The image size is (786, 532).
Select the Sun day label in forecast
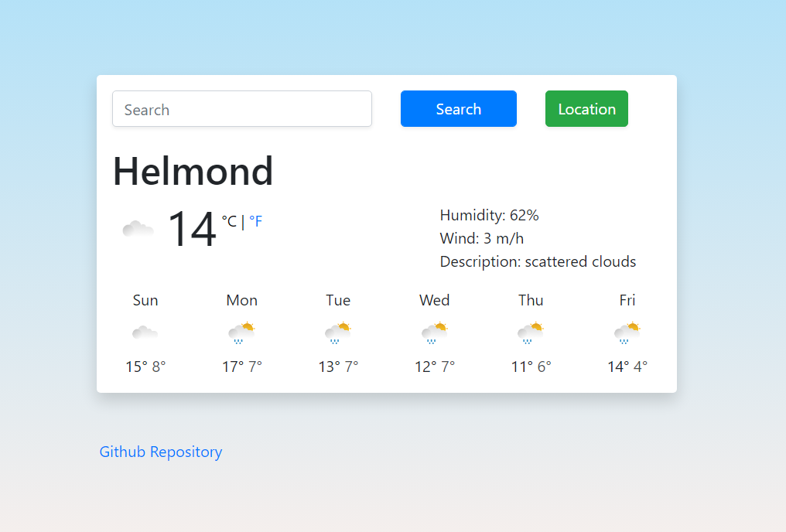[145, 300]
